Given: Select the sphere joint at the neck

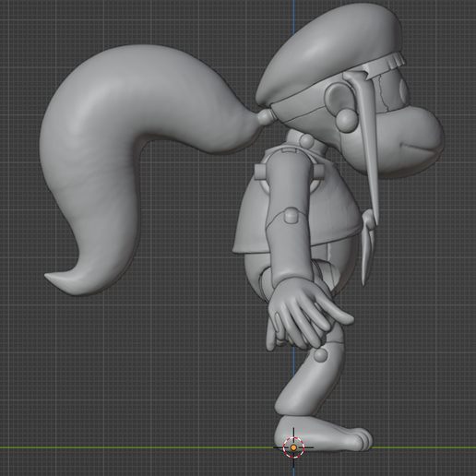Looking at the screenshot, I should [306, 141].
